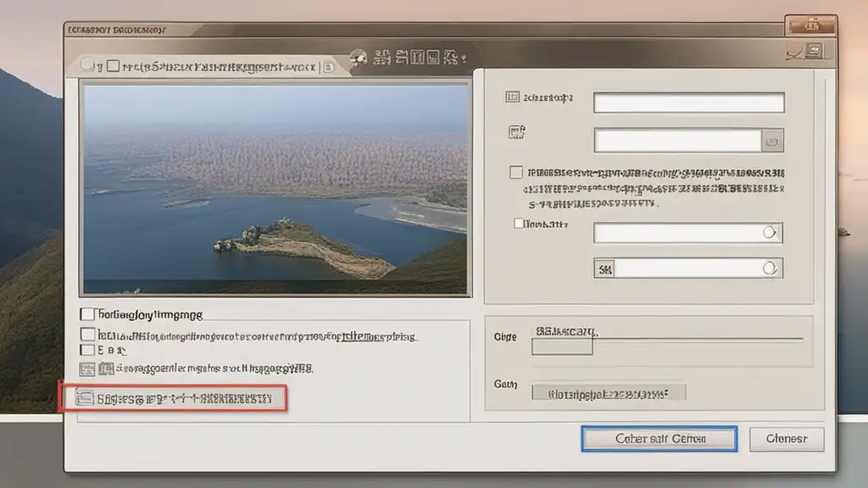Click inside the second field with dropdown button
868x488 pixels.
678,141
